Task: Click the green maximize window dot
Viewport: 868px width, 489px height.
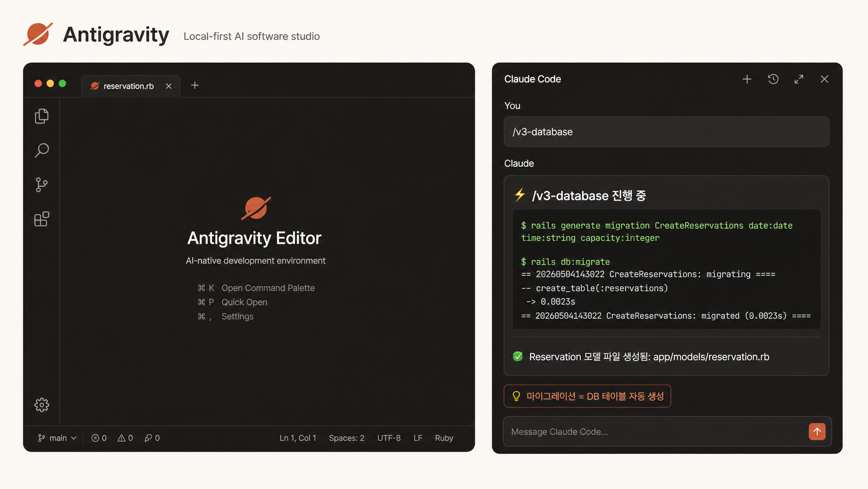Action: point(62,84)
